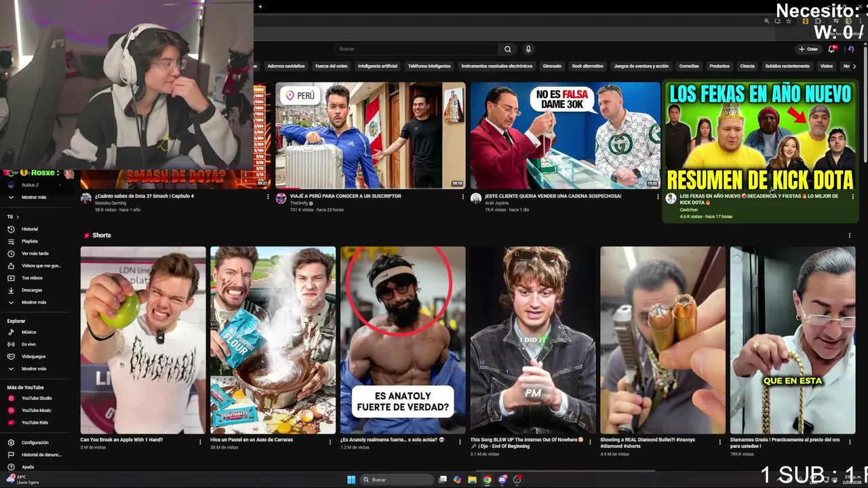Open Descargas in the sidebar
The height and width of the screenshot is (488, 868).
point(32,290)
